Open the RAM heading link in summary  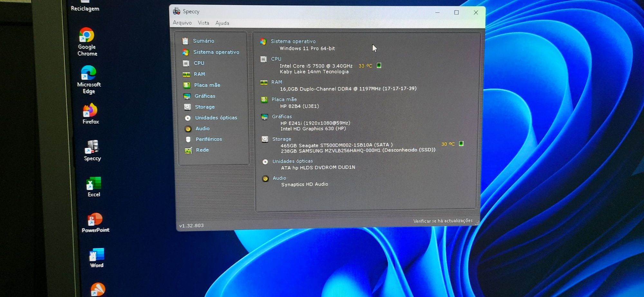click(277, 82)
